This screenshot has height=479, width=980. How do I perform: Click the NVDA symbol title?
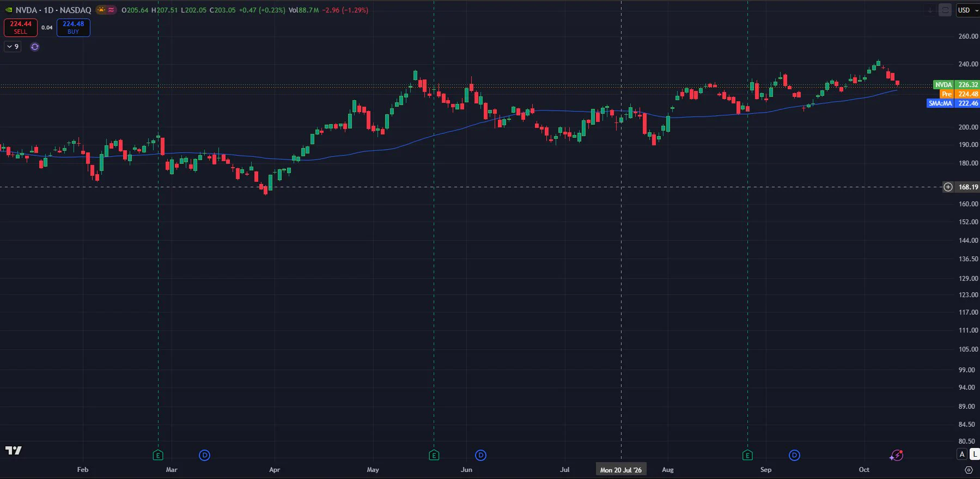[x=26, y=10]
